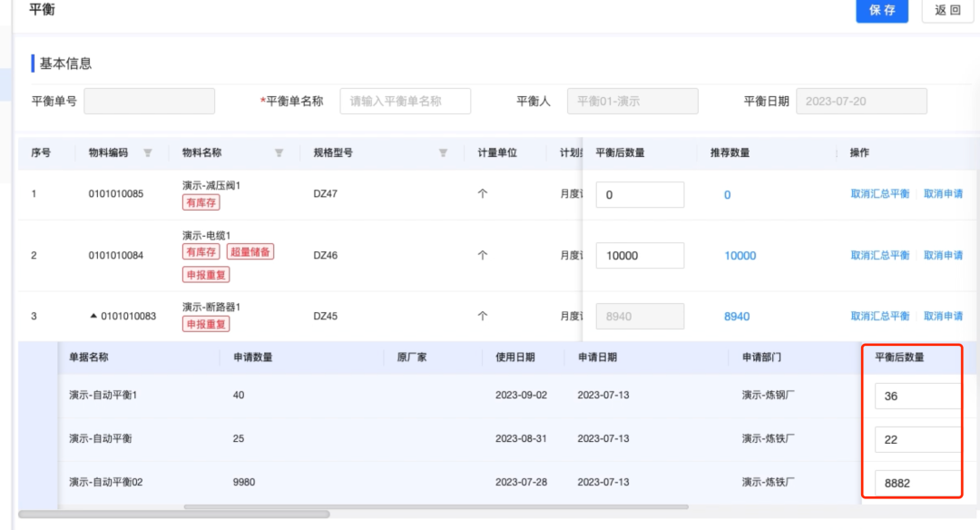Click 有库存 tag under 演示-电缆1
Screen dimensions: 980x530
coord(201,252)
